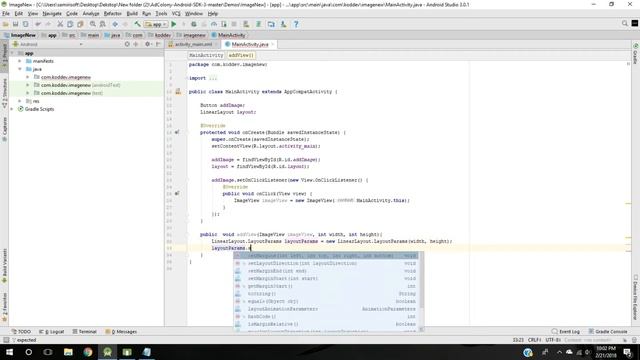Click the Cortana search circle on taskbar
Screen dimensions: 640x360
coord(29,352)
